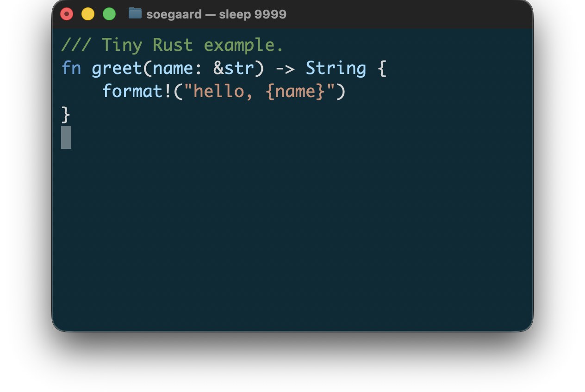This screenshot has width=585, height=392.
Task: Click the "/// Tiny Rust example." comment line
Action: 172,45
